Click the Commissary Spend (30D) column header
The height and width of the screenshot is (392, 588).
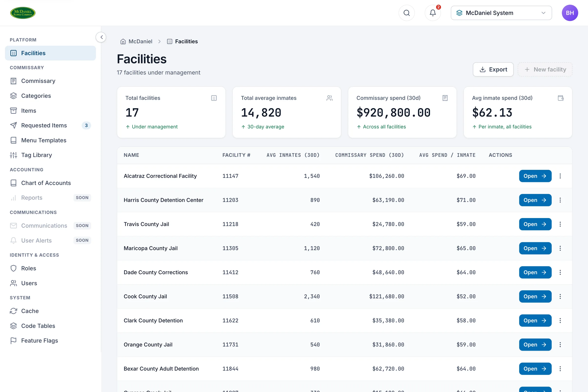point(369,155)
